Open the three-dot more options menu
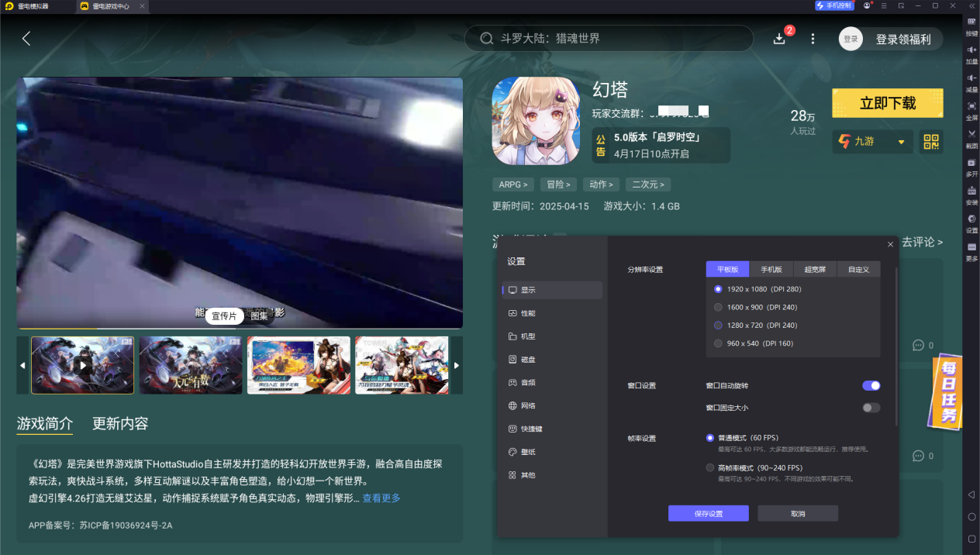980x555 pixels. pos(813,39)
